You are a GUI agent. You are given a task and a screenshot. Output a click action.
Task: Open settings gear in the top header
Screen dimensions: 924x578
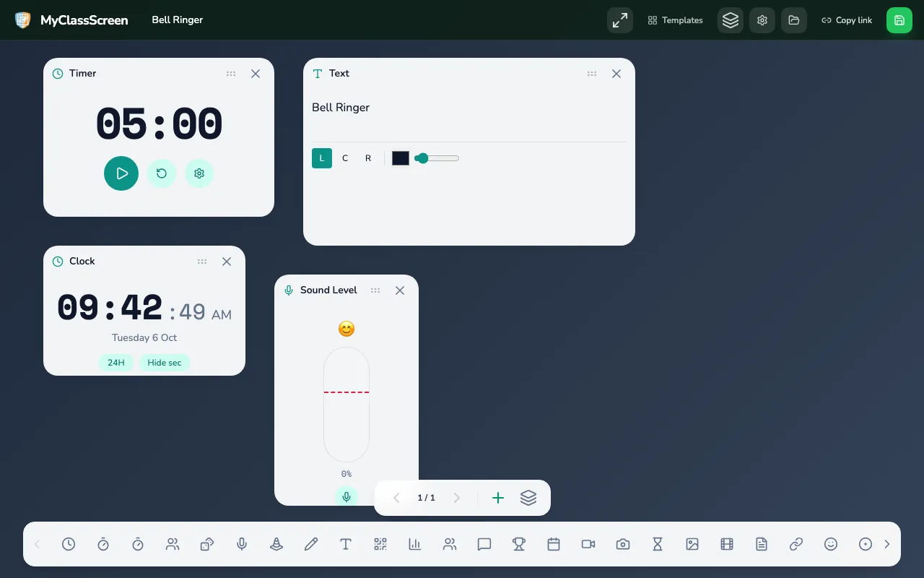(762, 20)
